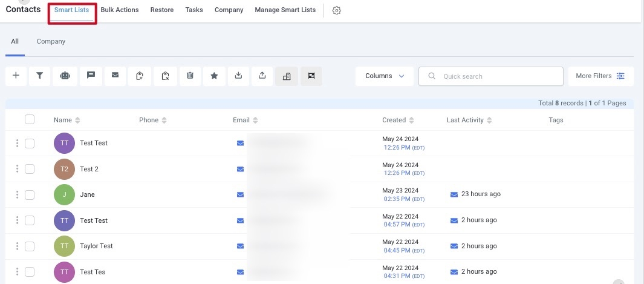
Task: Open the filter funnel icon
Action: (40, 76)
